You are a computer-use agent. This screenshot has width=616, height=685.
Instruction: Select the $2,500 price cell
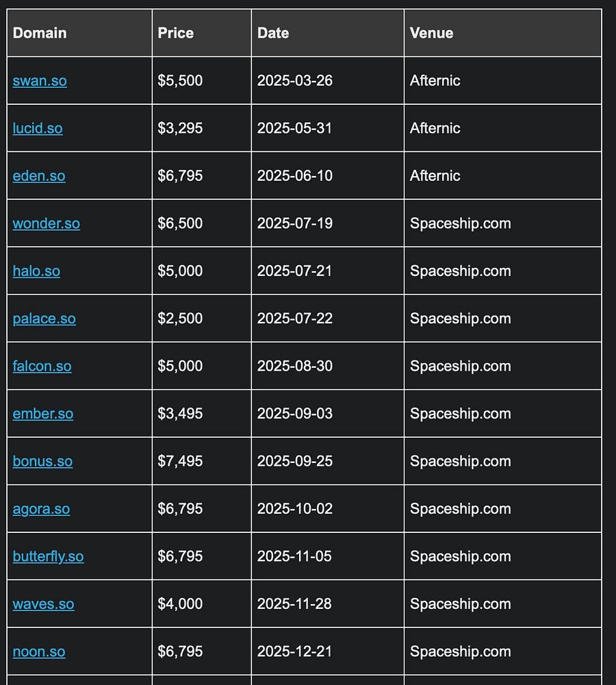(x=202, y=319)
